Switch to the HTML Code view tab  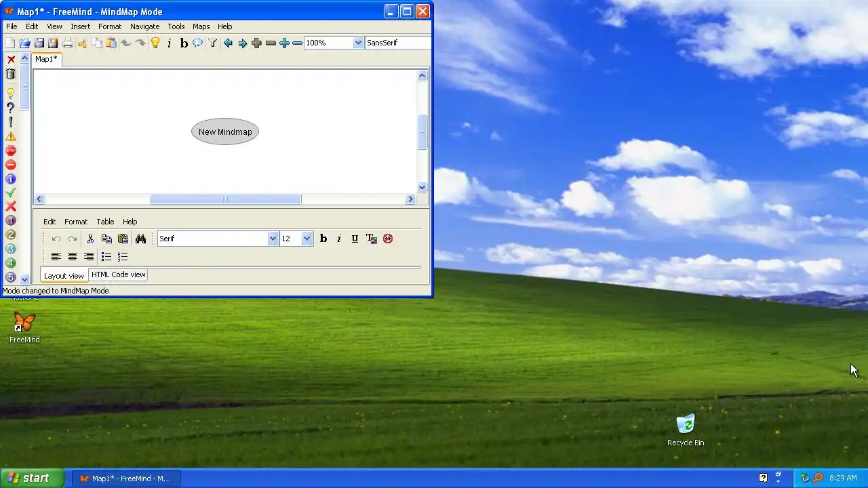tap(119, 274)
